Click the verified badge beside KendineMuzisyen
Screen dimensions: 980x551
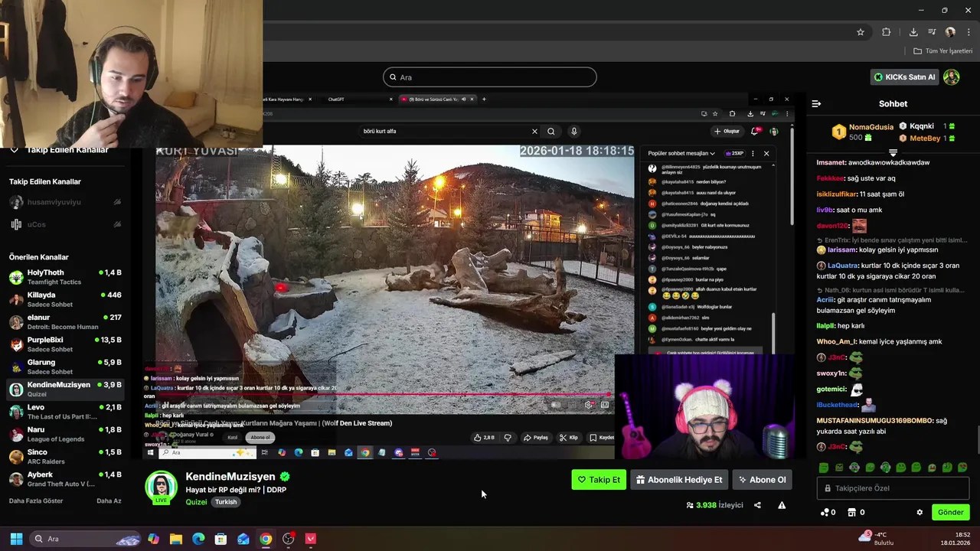click(285, 477)
